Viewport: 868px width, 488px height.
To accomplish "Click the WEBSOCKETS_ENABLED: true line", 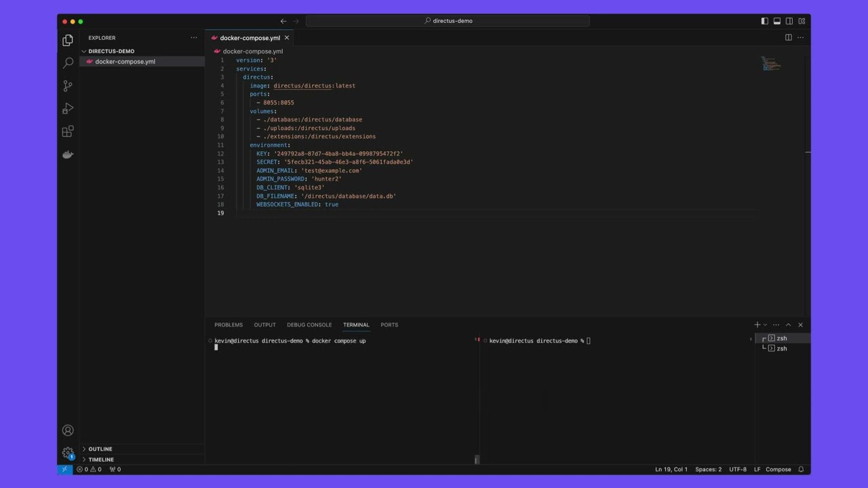I will click(x=297, y=205).
